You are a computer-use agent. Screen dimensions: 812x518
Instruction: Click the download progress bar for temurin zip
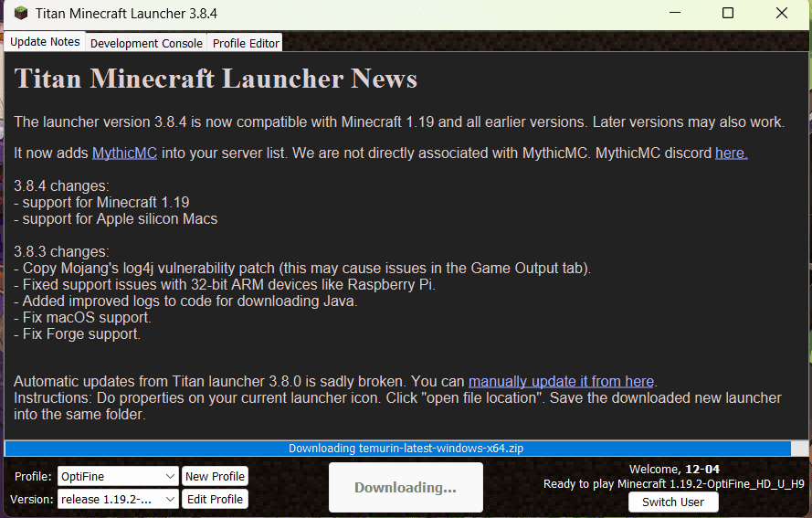(x=406, y=448)
